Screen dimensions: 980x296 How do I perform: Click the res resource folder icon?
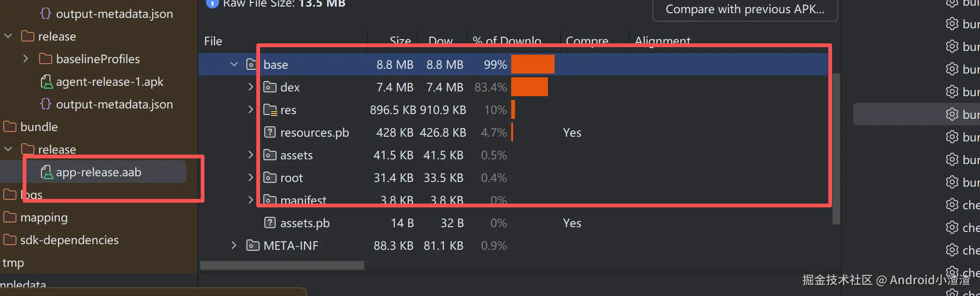click(270, 110)
